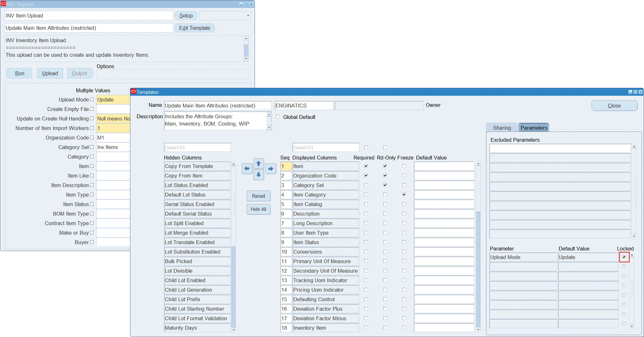Click the Options field in Blitz Reports
The width and height of the screenshot is (644, 337).
pyautogui.click(x=173, y=74)
